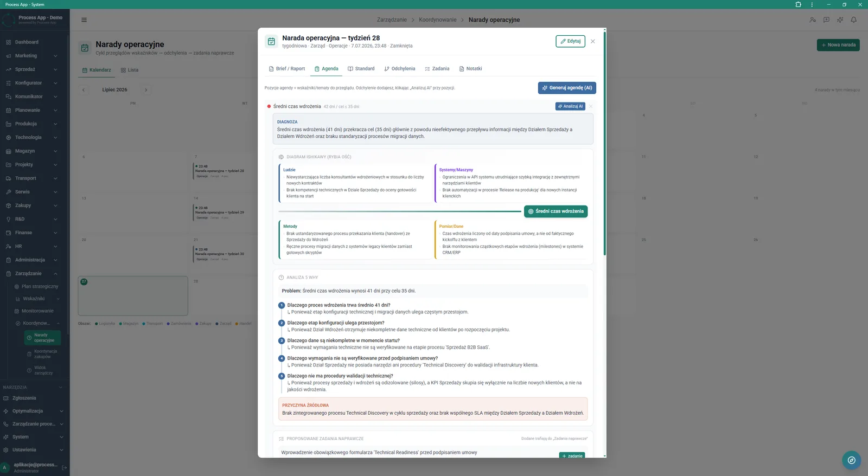This screenshot has width=868, height=476.
Task: Go to previous month in calendar
Action: (84, 90)
